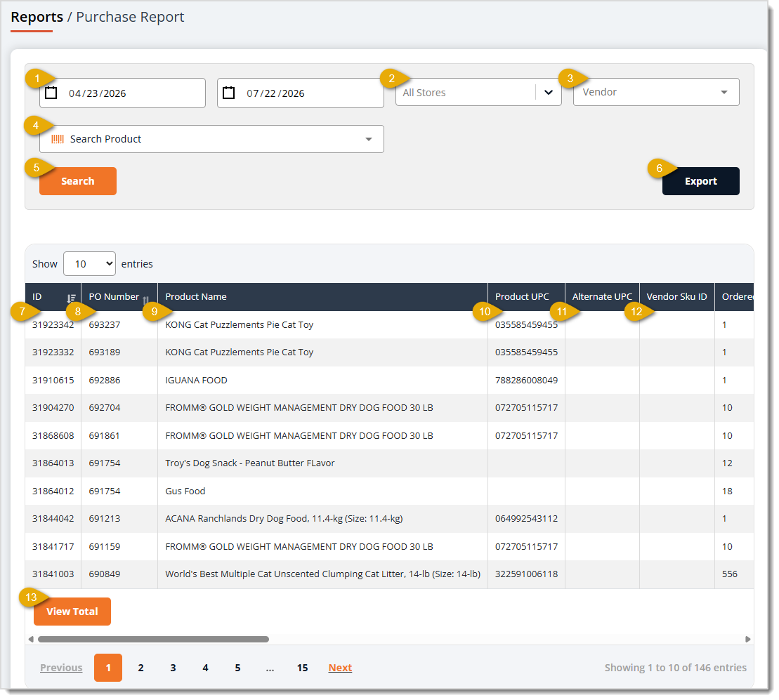The width and height of the screenshot is (779, 700).
Task: Click PO Number cell 693189
Action: 105,352
